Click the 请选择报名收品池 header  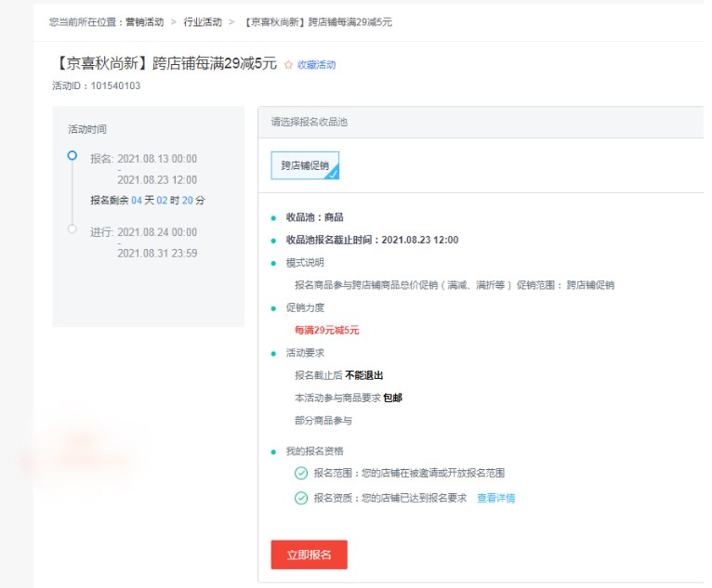[x=310, y=122]
